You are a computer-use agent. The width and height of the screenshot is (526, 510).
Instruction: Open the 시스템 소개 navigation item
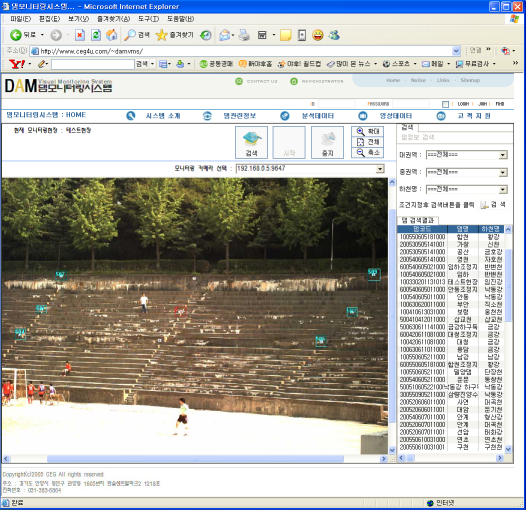163,116
